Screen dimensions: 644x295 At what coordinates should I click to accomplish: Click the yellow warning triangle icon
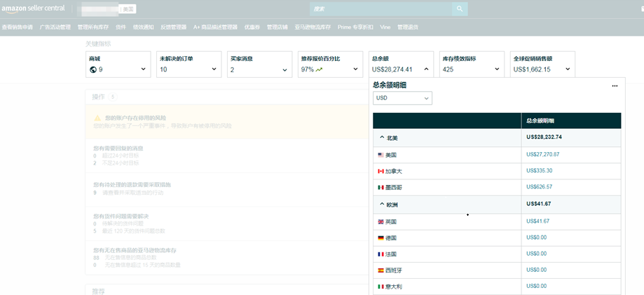[97, 118]
